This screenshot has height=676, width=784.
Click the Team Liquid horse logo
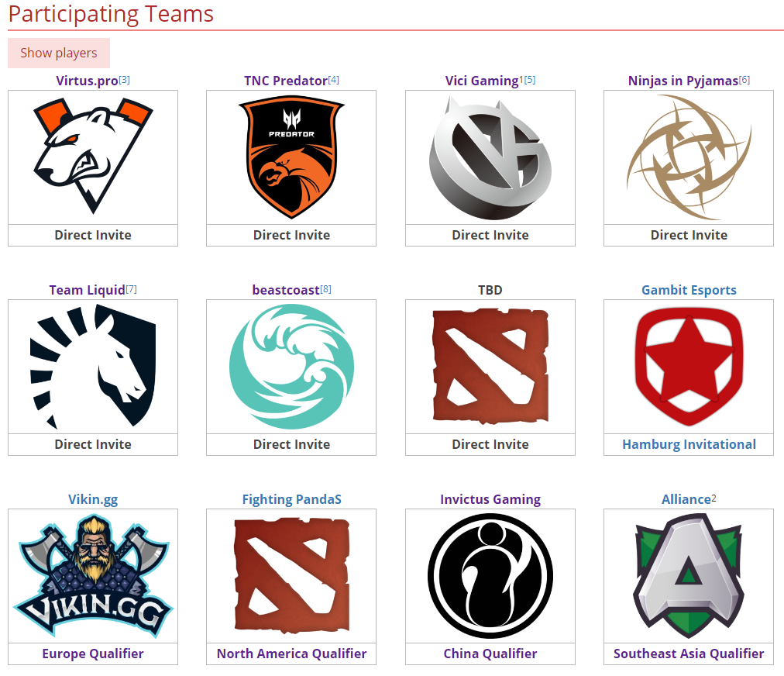coord(93,366)
